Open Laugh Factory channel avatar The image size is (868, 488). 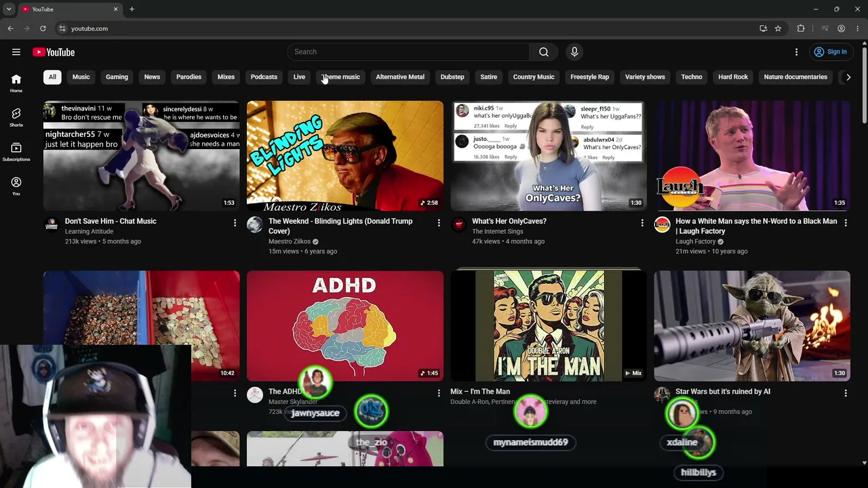point(662,224)
